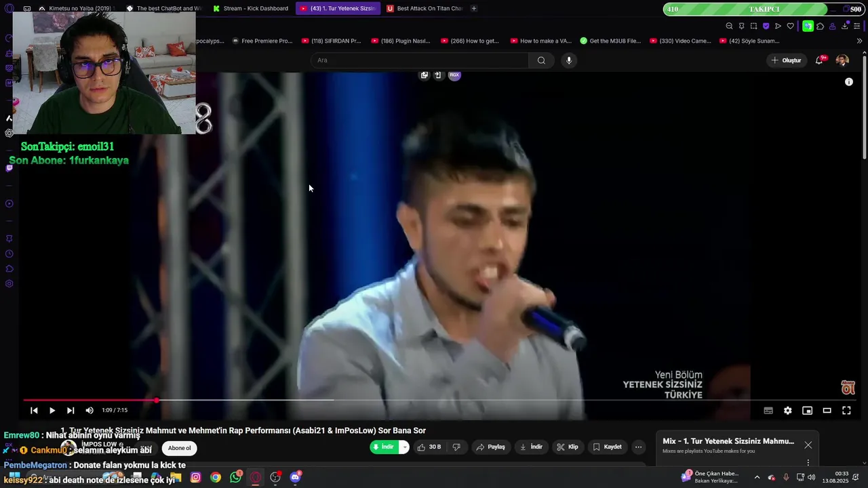Screen dimensions: 868x488
Task: Click the gray İndir download button
Action: coord(531,447)
